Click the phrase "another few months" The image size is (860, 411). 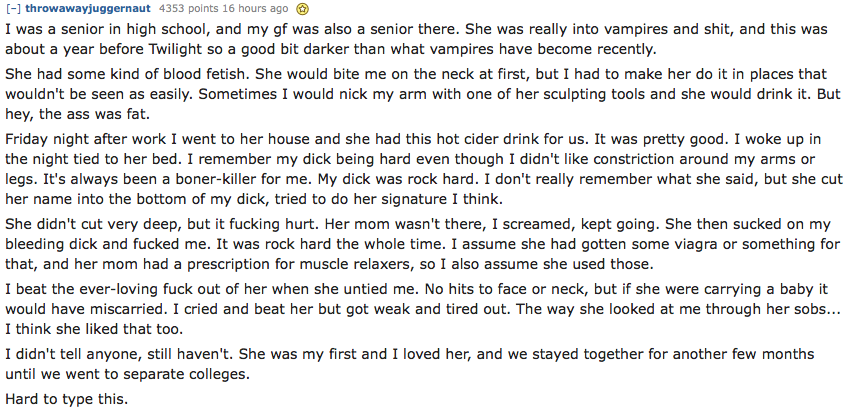pyautogui.click(x=687, y=354)
